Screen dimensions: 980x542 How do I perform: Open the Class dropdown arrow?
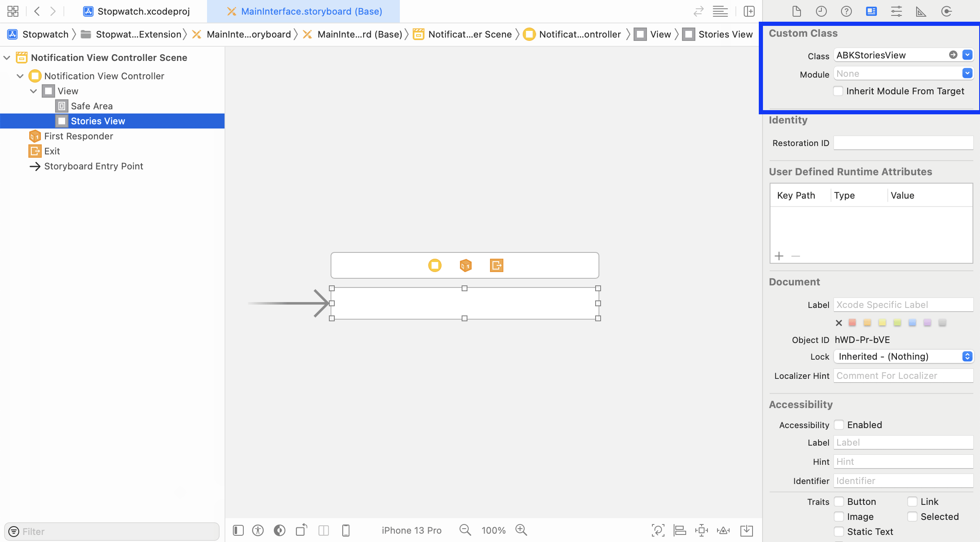point(967,55)
